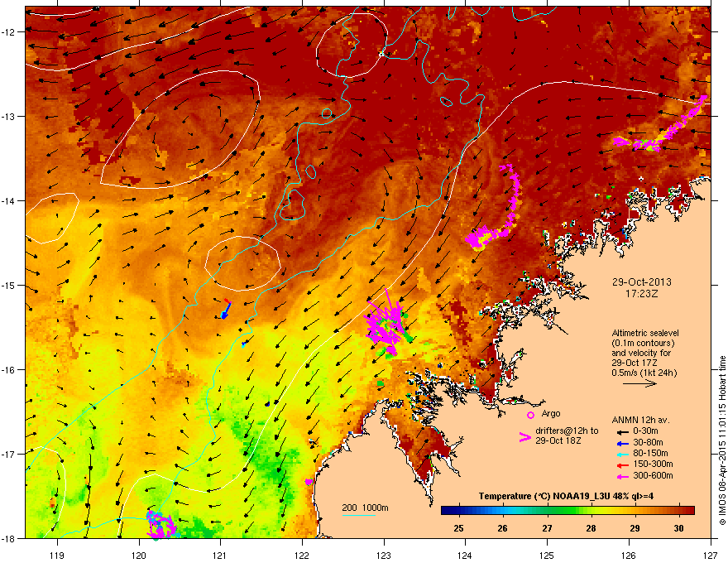This screenshot has width=728, height=563.
Task: Click the latitude axis label -18
Action: [9, 538]
